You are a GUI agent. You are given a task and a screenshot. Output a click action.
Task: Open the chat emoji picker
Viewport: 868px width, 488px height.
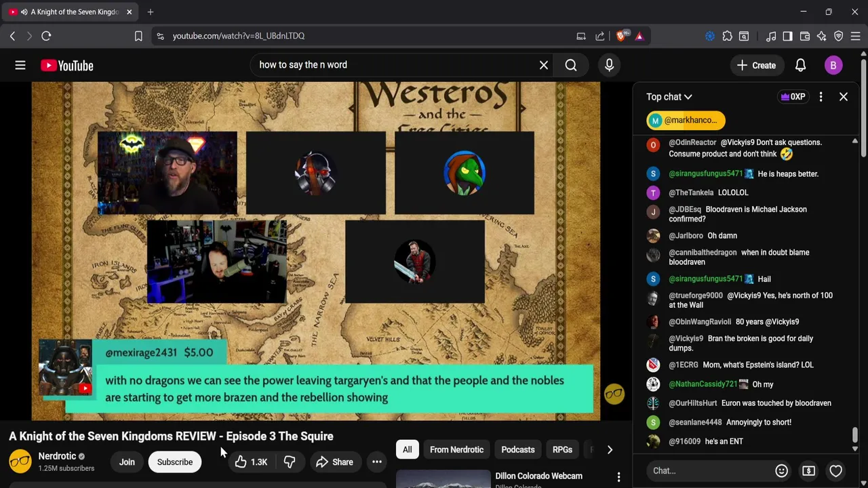[x=781, y=470]
